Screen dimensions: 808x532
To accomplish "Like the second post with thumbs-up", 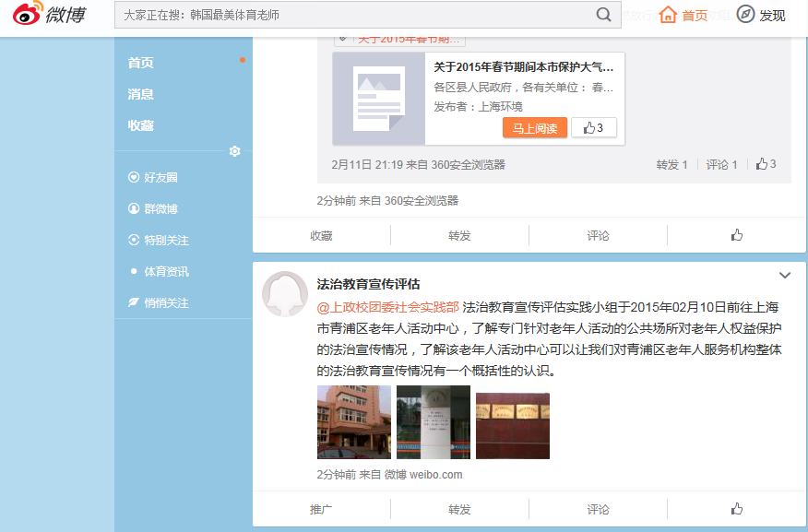I will 736,509.
